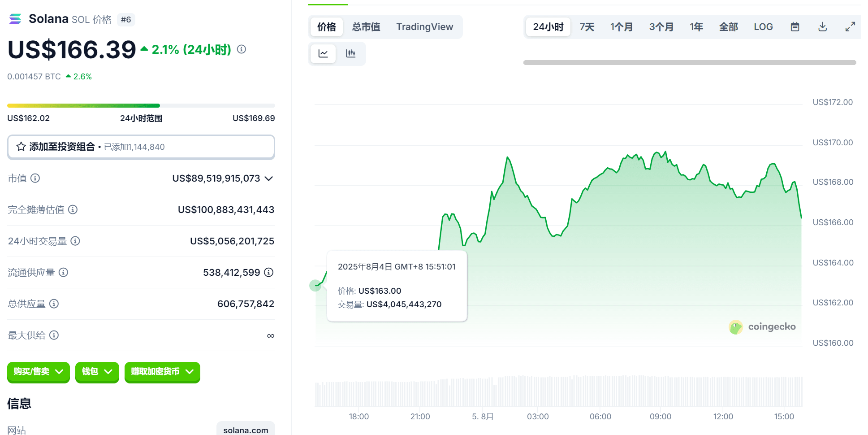Open info icon next to 538,412,599 value

268,272
